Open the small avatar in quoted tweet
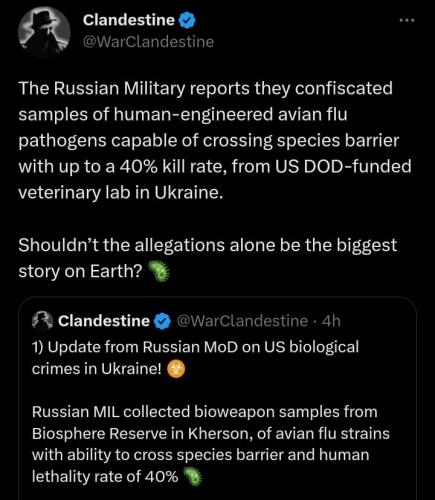The width and height of the screenshot is (435, 500). 42,320
